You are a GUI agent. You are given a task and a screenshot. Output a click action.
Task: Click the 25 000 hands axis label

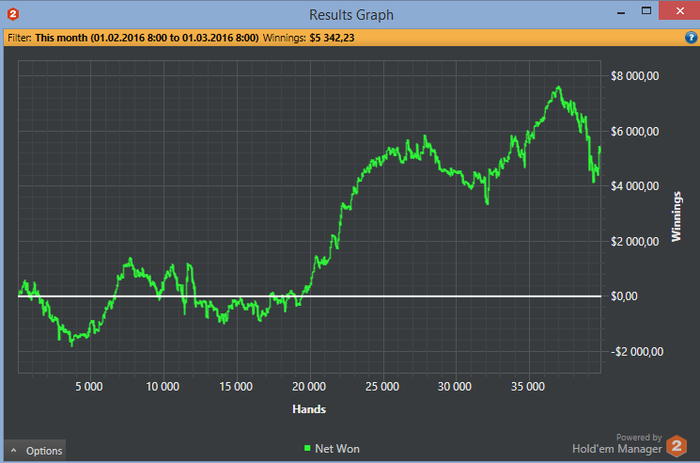(382, 386)
